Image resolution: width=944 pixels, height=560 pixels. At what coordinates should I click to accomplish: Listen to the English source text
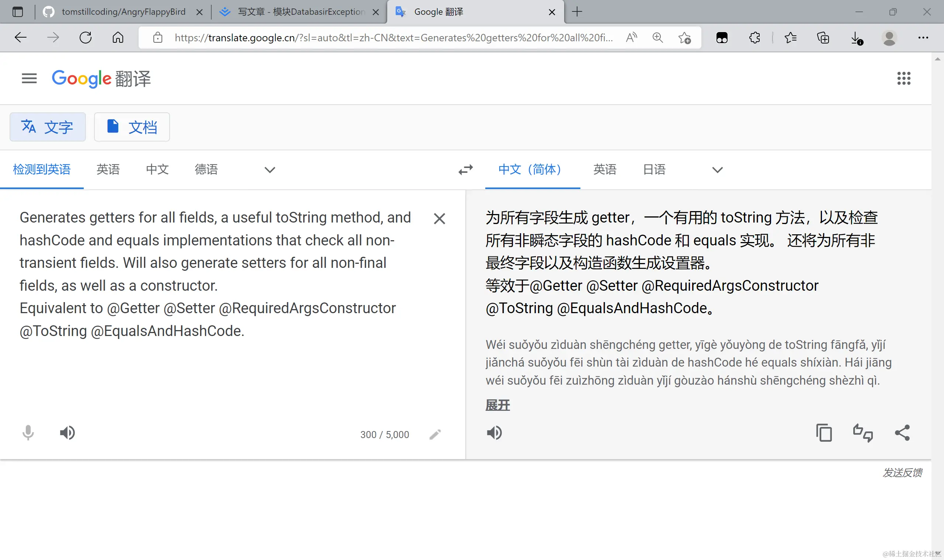click(x=67, y=433)
